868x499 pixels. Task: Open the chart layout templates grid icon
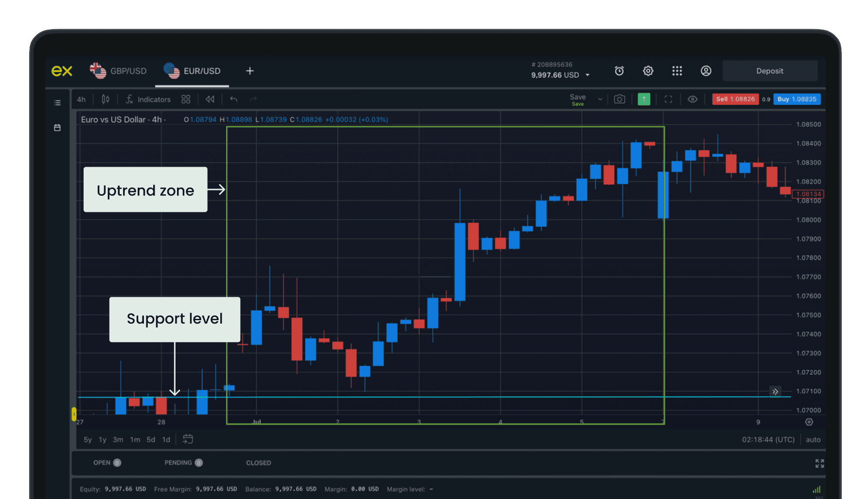(x=186, y=99)
